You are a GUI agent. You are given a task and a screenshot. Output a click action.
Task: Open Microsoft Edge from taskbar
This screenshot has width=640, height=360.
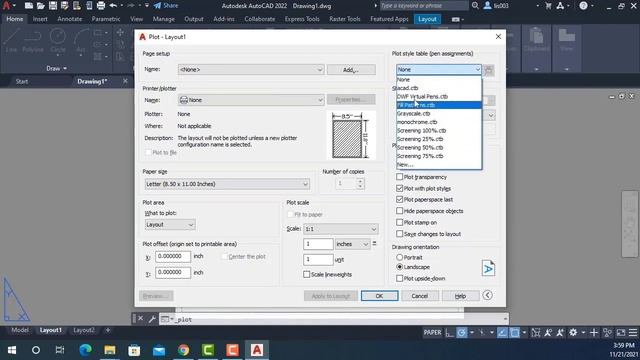85,350
